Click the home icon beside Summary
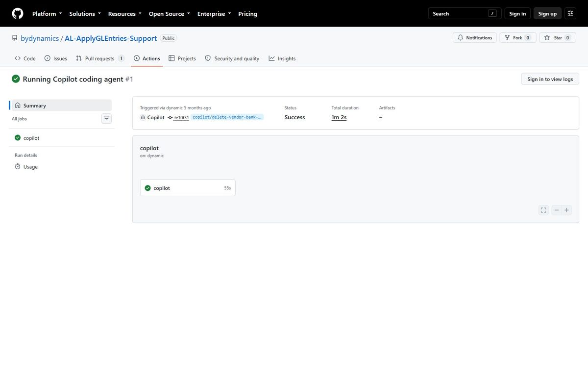Image resolution: width=588 pixels, height=368 pixels. coord(18,105)
